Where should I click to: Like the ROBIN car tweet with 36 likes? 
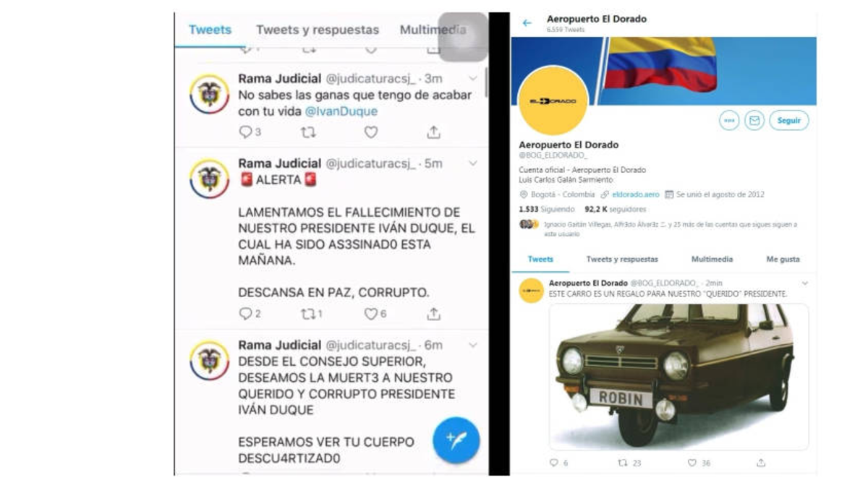pos(692,463)
